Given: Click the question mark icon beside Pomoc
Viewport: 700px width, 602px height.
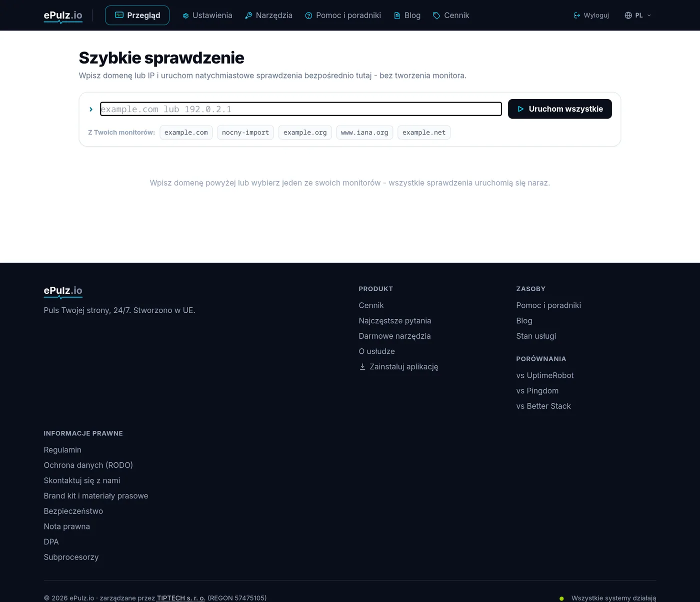Looking at the screenshot, I should click(308, 16).
